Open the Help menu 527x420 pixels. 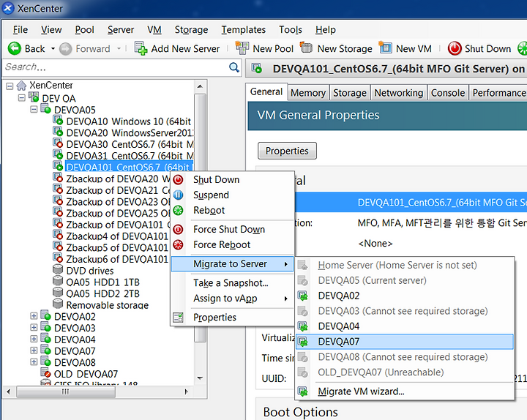[325, 30]
